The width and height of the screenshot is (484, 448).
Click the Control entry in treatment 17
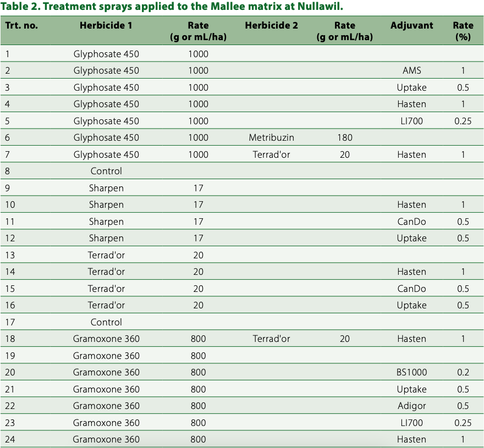(x=106, y=322)
